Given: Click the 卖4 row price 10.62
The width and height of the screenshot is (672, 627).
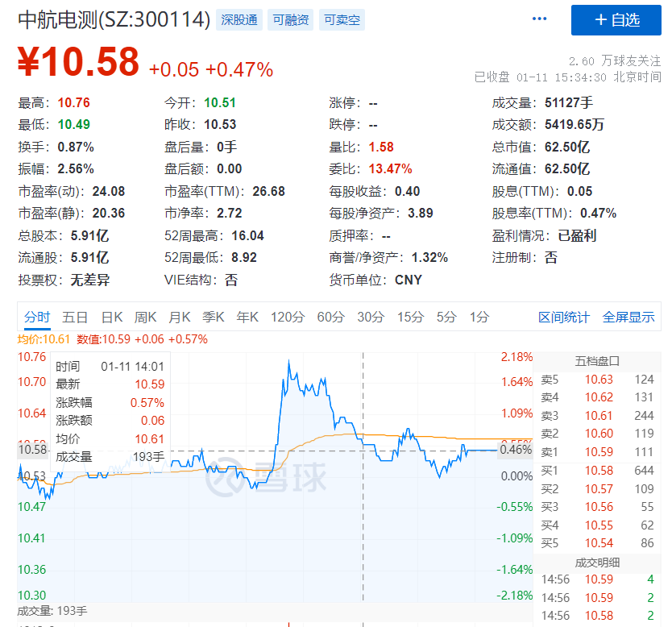Looking at the screenshot, I should (x=599, y=397).
